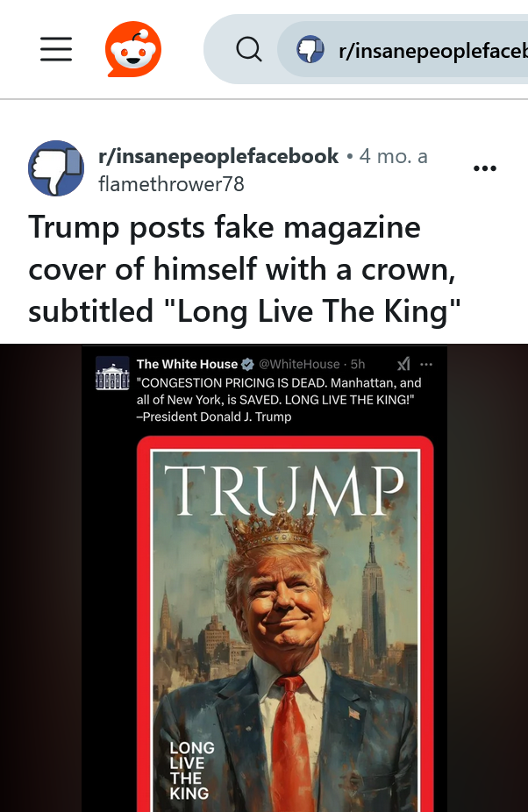Open user flamethrower78's profile
Image resolution: width=528 pixels, height=812 pixels.
click(x=171, y=184)
